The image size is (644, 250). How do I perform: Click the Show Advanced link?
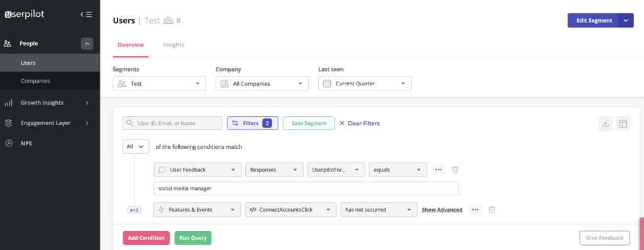pos(442,210)
